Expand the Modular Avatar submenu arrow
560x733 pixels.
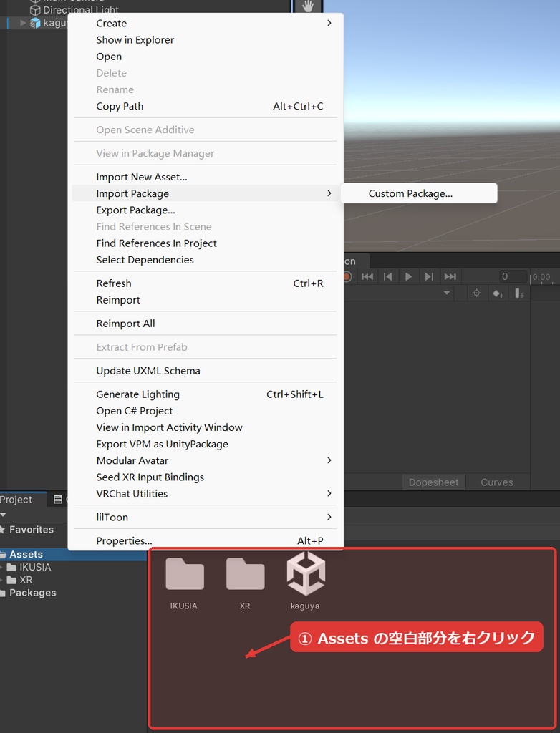click(329, 460)
